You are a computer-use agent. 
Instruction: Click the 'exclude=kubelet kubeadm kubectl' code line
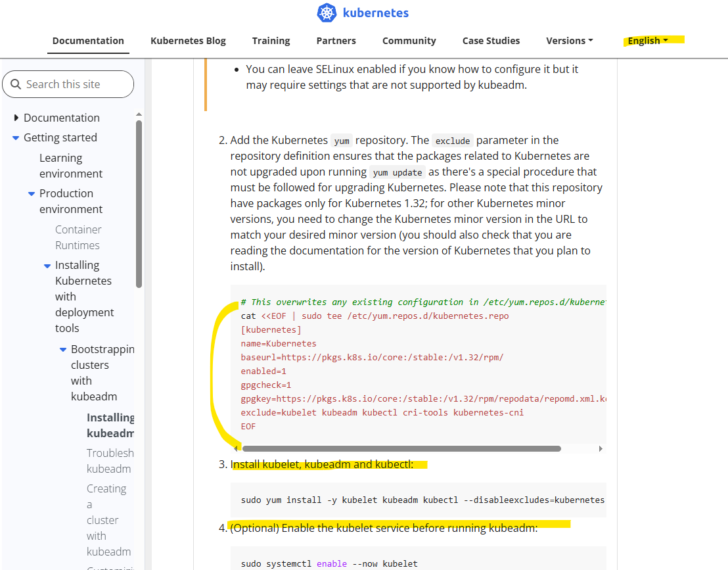[x=382, y=412]
